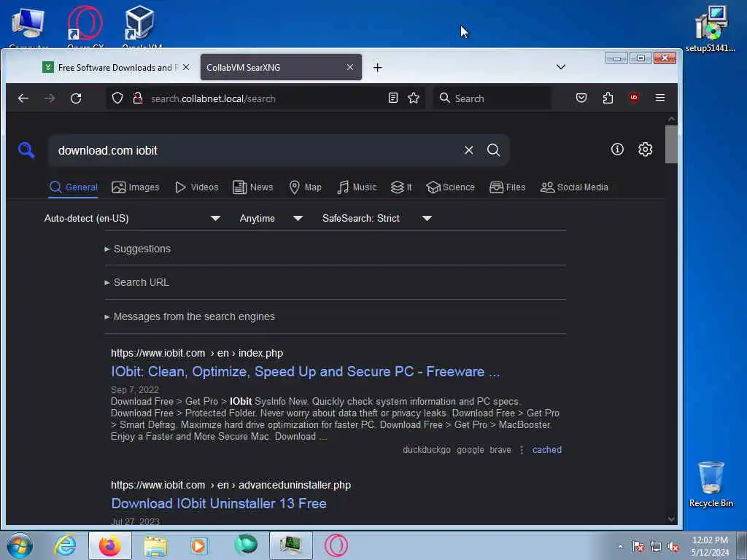
Task: Click the Firefox Search box in toolbar
Action: (x=492, y=98)
